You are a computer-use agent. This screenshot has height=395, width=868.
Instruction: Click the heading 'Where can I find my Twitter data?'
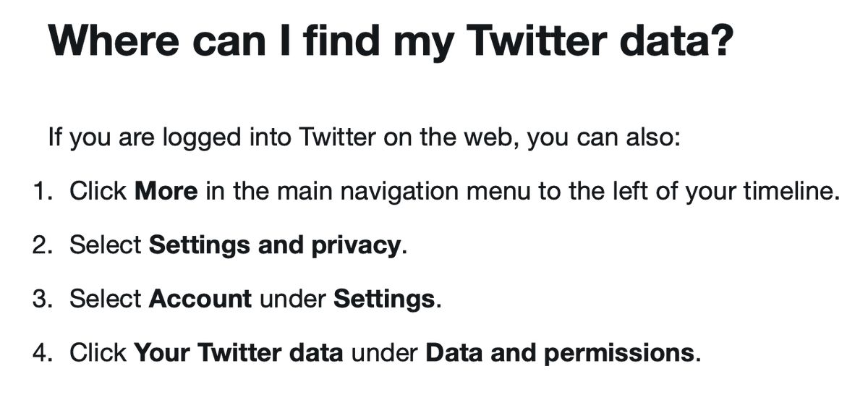pyautogui.click(x=391, y=43)
